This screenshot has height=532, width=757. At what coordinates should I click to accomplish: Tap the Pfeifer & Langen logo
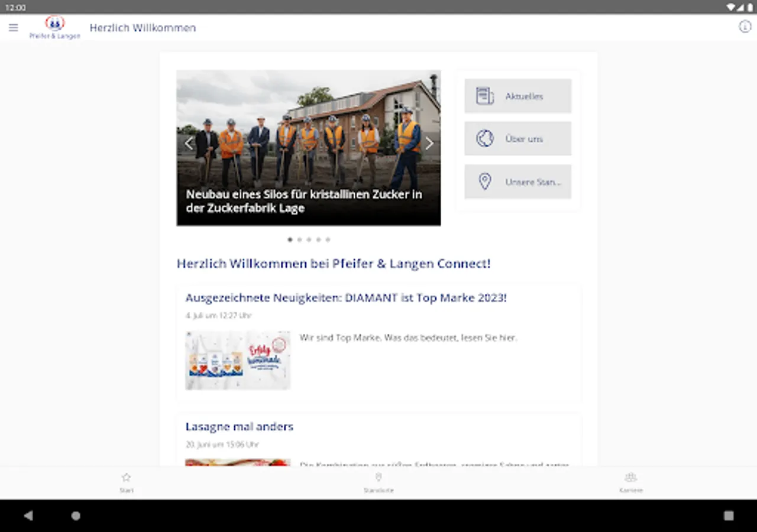[x=55, y=28]
